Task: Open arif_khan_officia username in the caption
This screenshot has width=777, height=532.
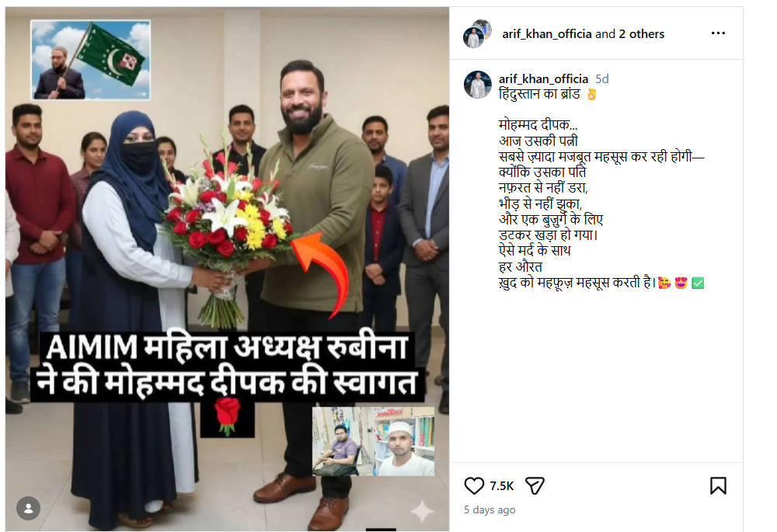Action: (543, 78)
